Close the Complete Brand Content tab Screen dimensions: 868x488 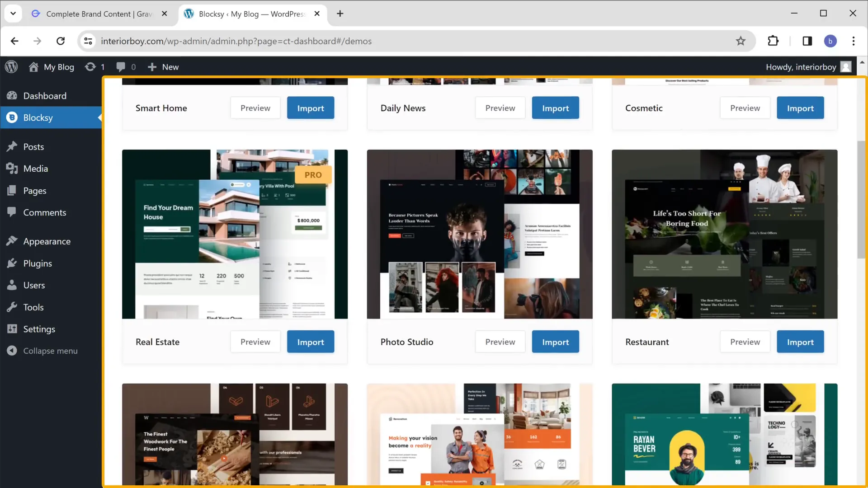click(165, 14)
